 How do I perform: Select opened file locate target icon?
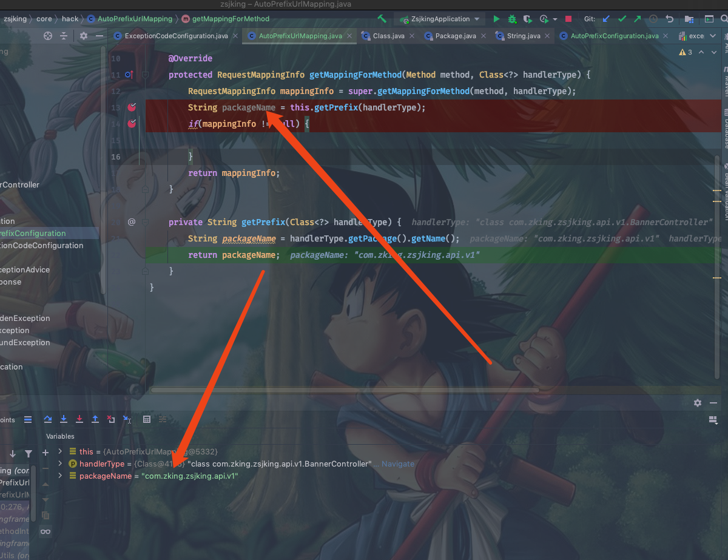48,36
